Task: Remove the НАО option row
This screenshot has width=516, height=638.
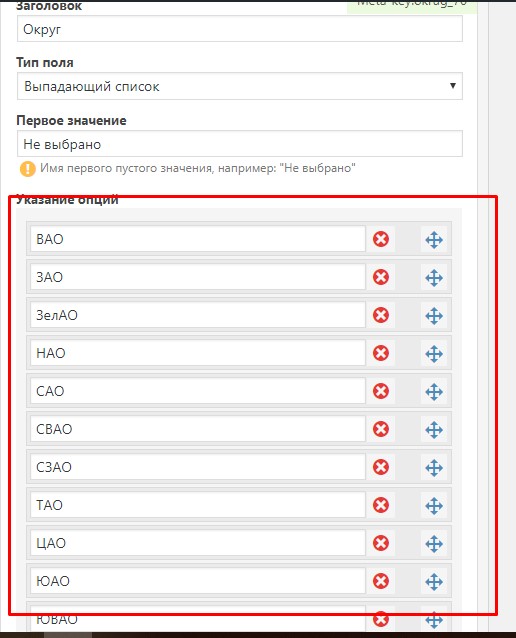Action: (x=380, y=353)
